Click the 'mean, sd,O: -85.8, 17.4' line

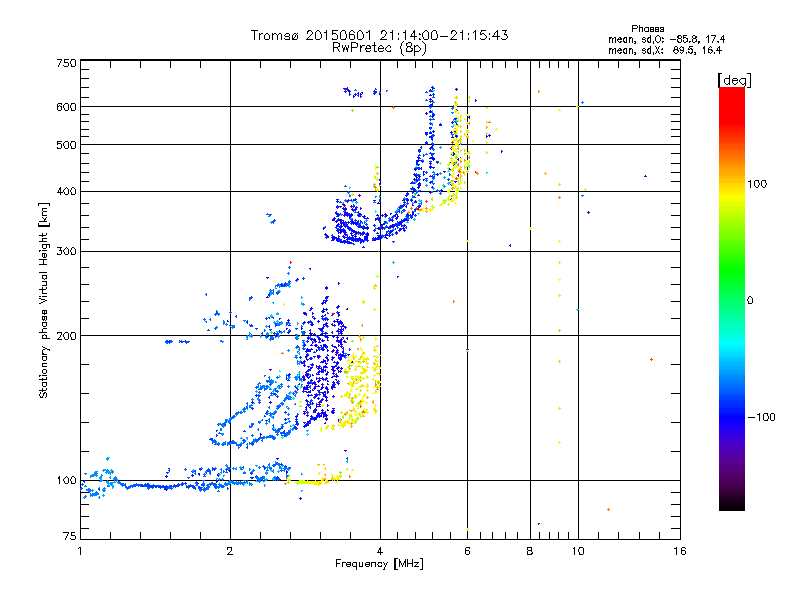click(x=666, y=39)
